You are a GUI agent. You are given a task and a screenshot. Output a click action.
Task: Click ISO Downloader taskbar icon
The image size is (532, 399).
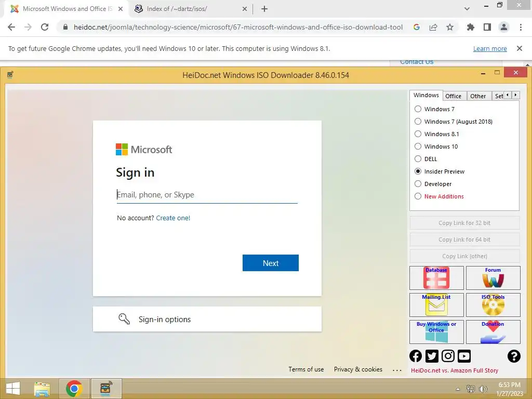coord(106,389)
